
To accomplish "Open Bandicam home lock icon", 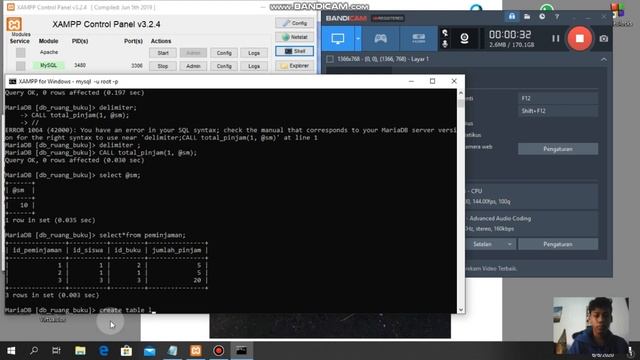I will (x=512, y=16).
